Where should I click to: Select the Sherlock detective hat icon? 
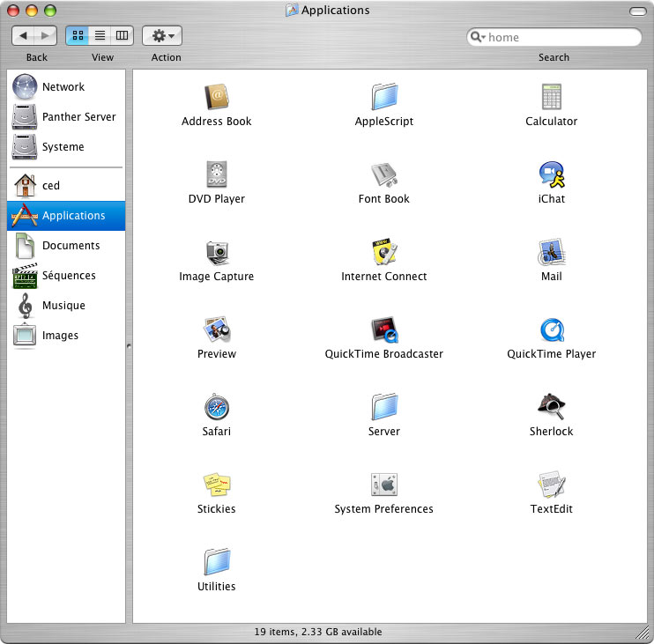point(552,406)
